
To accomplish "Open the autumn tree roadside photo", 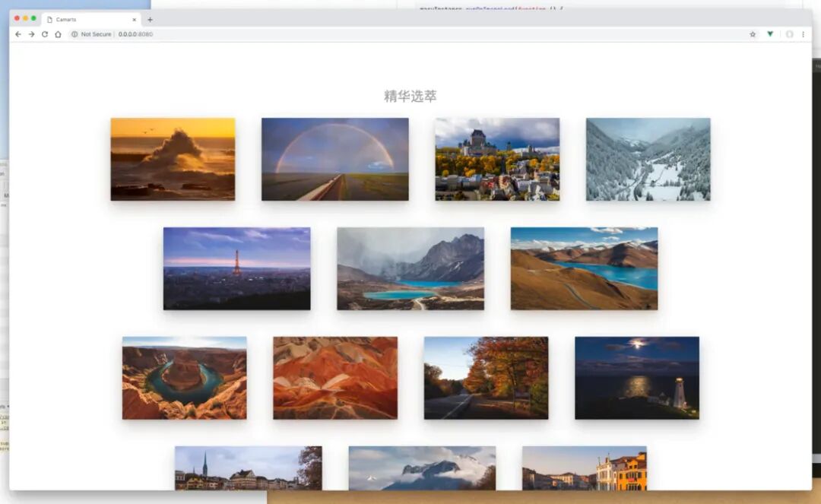I will click(486, 378).
